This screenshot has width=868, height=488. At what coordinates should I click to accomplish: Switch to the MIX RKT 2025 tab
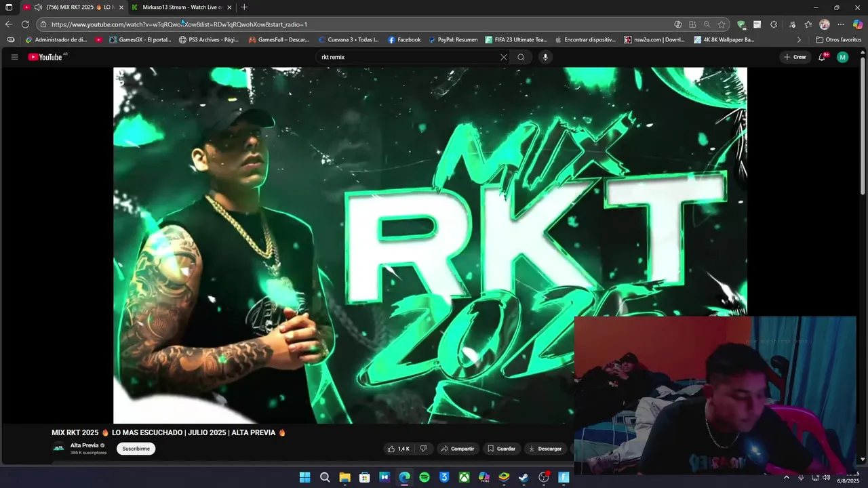pyautogui.click(x=73, y=7)
